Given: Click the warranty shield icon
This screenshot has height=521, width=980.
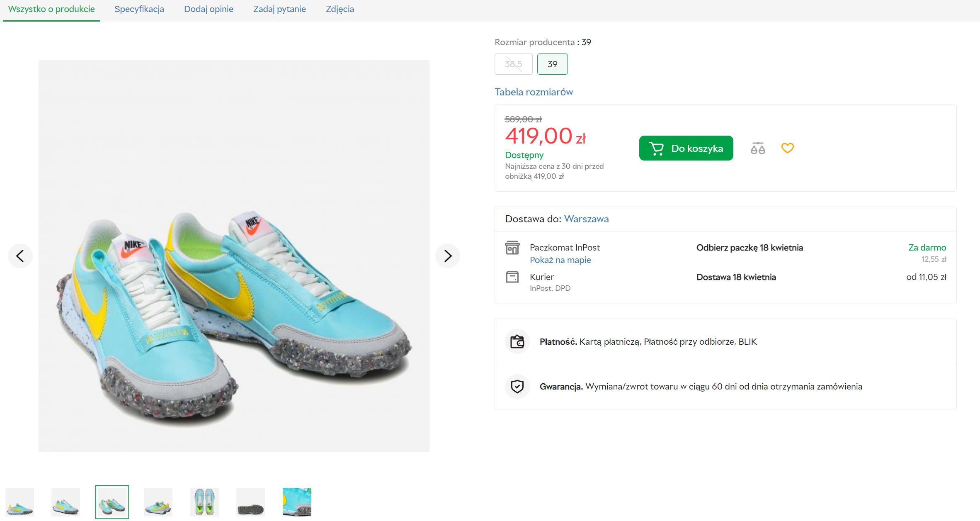Looking at the screenshot, I should pyautogui.click(x=517, y=387).
